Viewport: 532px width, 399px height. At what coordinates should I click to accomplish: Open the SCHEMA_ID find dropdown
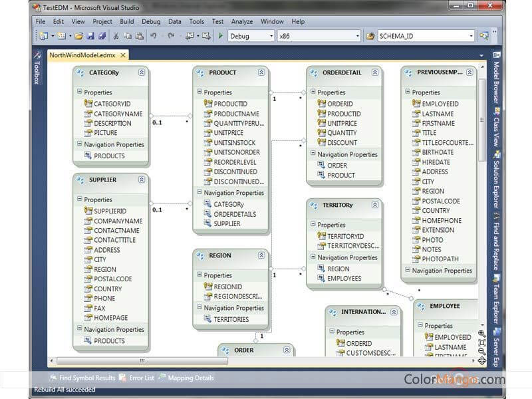(471, 36)
